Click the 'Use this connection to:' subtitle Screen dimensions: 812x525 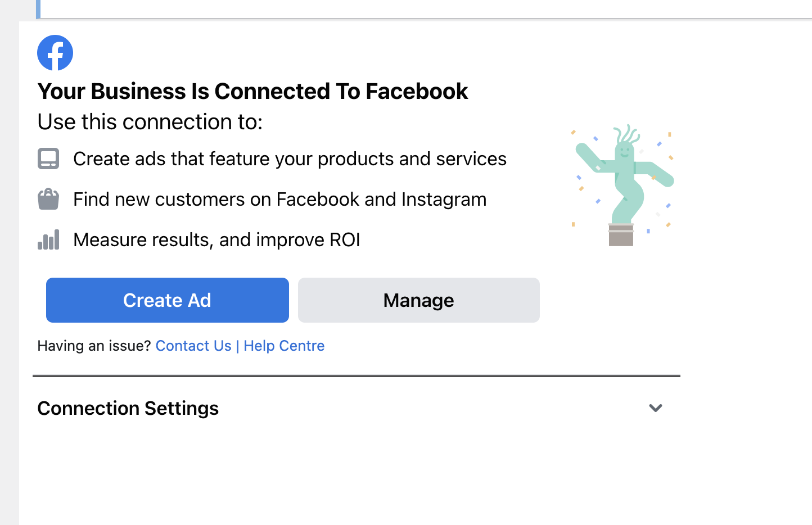(x=150, y=122)
